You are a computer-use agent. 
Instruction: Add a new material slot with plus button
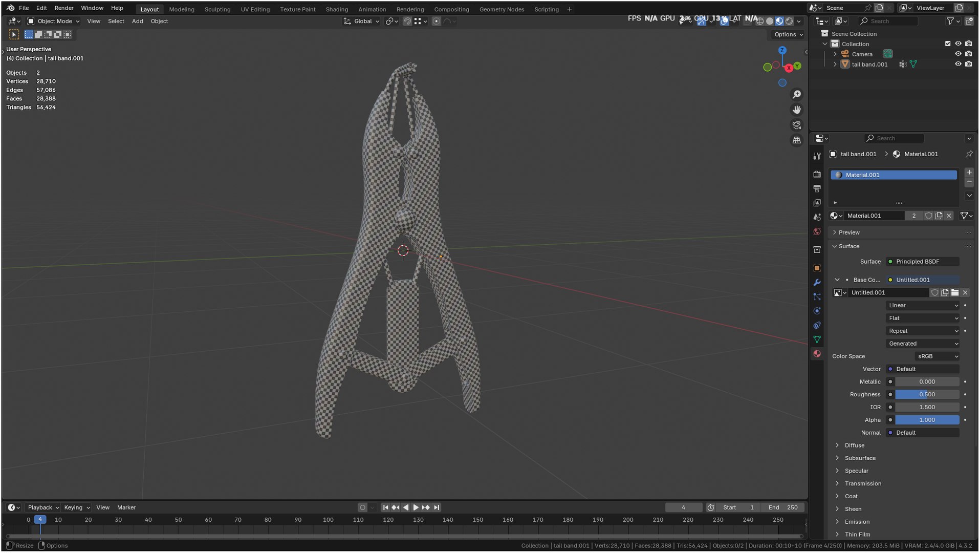click(969, 173)
